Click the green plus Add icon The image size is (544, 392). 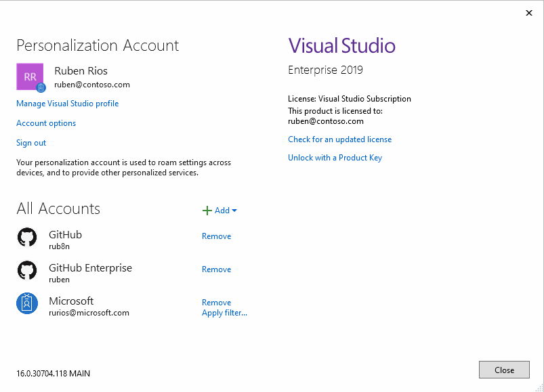point(207,211)
